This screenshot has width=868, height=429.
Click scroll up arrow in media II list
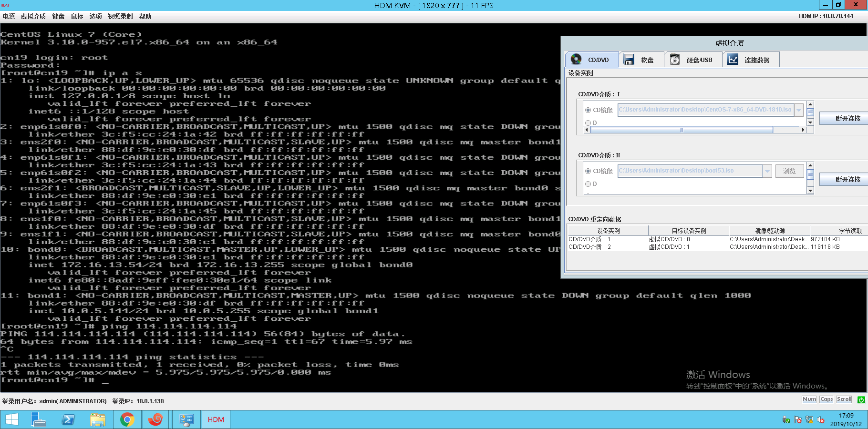click(810, 165)
